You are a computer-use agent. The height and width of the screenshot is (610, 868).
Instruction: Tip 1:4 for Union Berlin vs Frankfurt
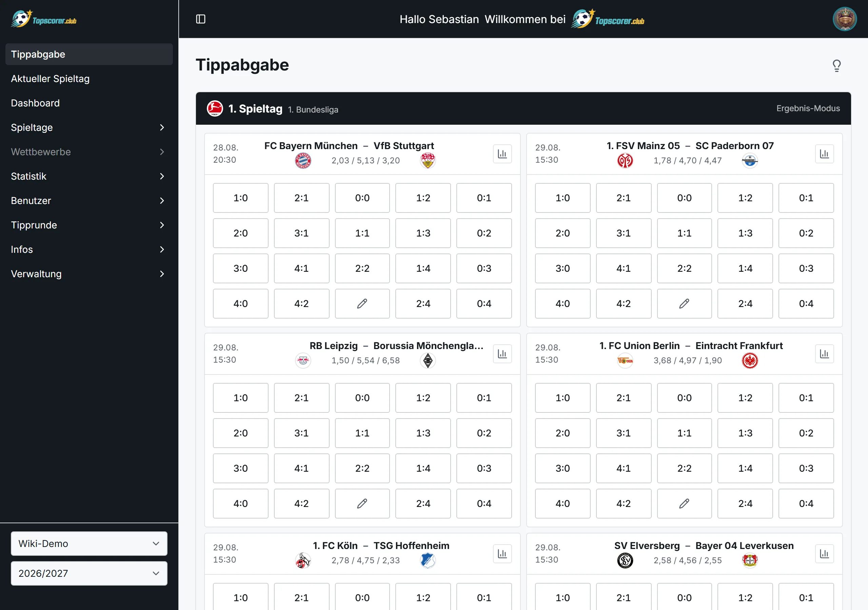click(x=745, y=468)
